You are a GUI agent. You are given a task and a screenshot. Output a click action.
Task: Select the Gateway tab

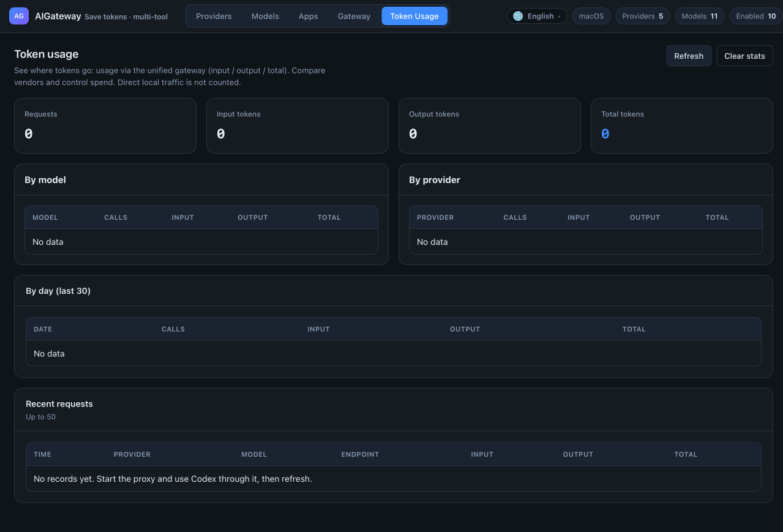354,16
